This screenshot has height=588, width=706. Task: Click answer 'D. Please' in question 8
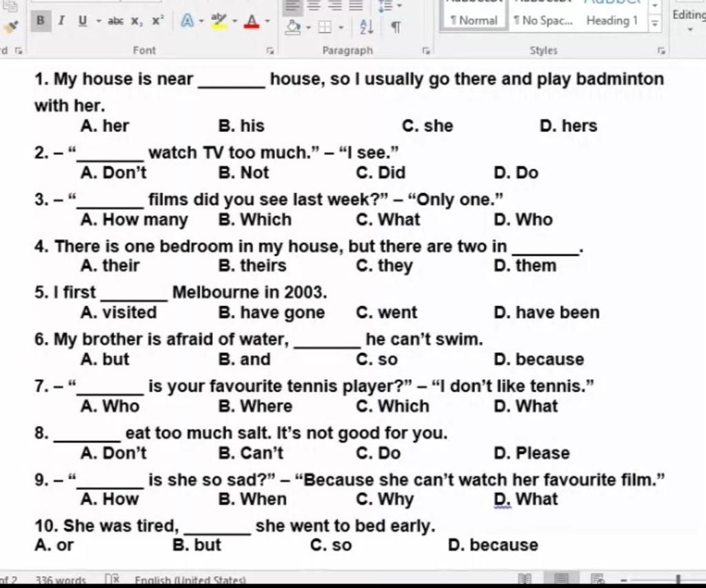click(532, 453)
